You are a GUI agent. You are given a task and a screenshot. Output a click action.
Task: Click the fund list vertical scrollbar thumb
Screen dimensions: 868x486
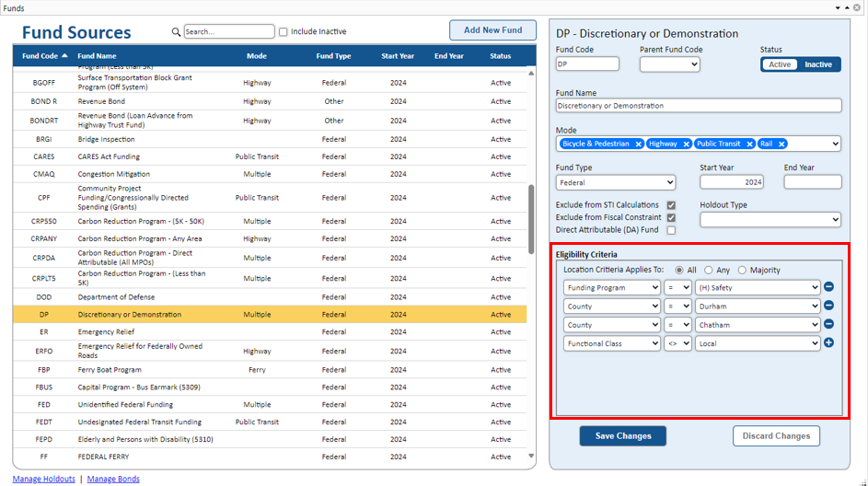pos(531,219)
